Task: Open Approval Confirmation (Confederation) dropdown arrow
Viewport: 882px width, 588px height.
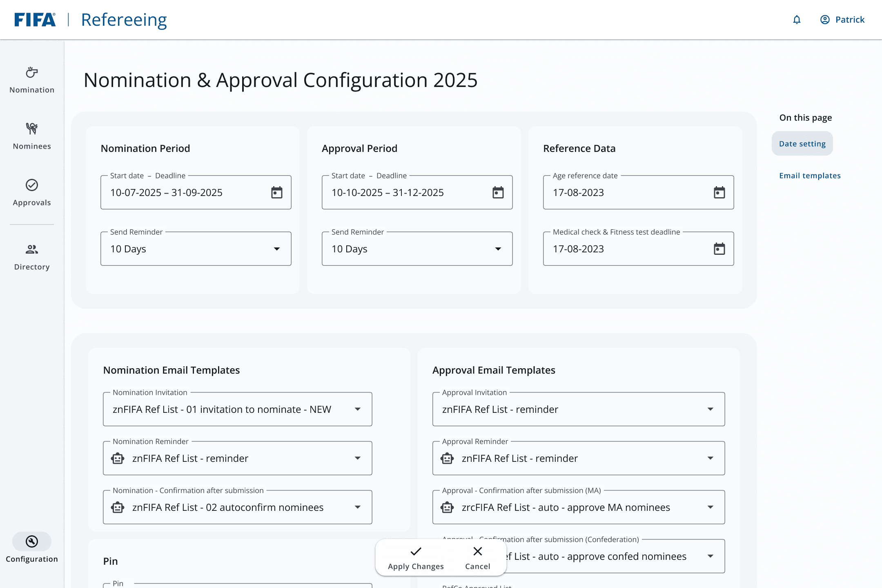Action: (x=710, y=556)
